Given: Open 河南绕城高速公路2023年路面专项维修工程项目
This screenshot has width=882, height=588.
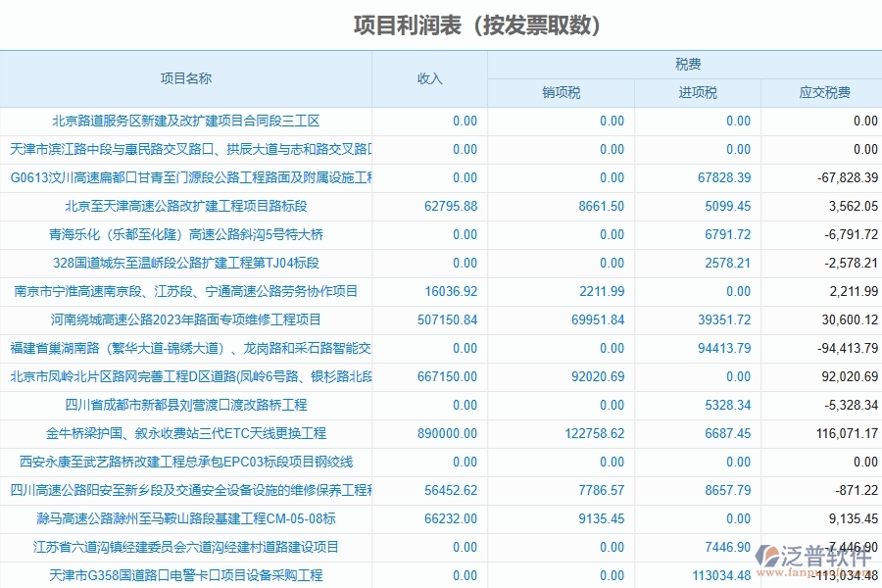Looking at the screenshot, I should pyautogui.click(x=188, y=319).
